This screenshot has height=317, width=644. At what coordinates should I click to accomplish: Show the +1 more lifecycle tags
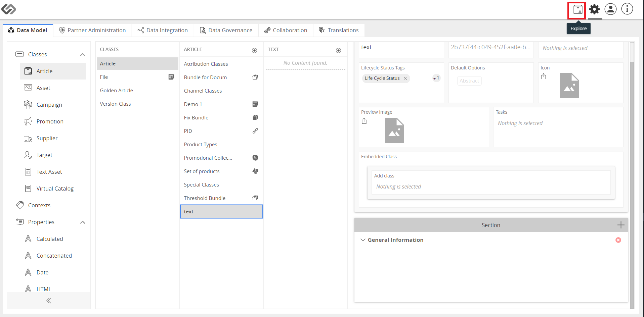pos(436,78)
